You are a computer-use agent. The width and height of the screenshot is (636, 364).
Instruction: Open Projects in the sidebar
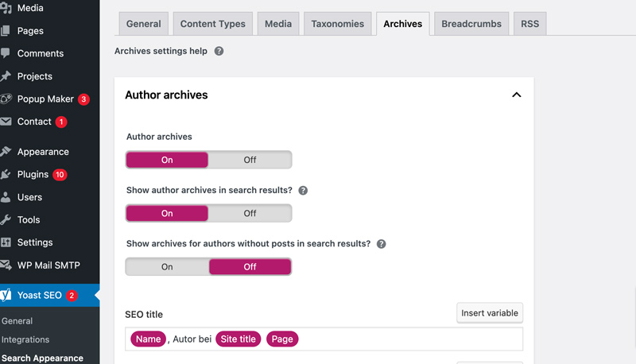coord(35,76)
